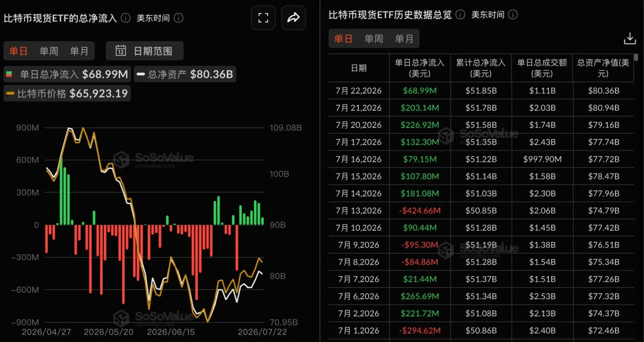644x342 pixels.
Task: Click the -$294.62M outflow cell
Action: 420,330
